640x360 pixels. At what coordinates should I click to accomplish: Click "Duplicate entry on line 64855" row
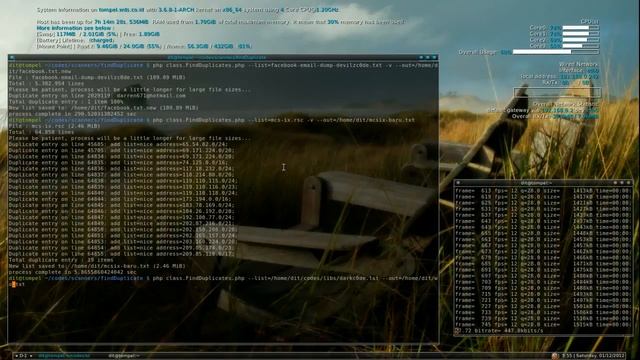pyautogui.click(x=122, y=254)
